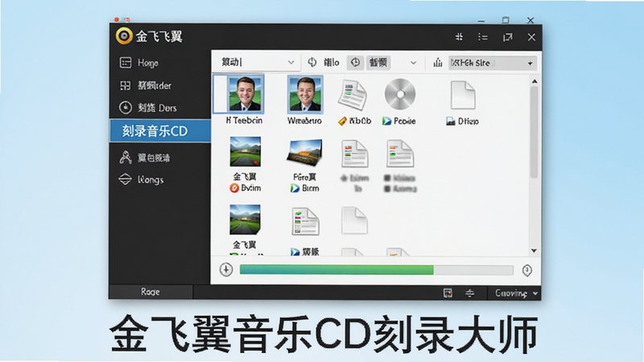Click the small image icon beside 'DHep'
The width and height of the screenshot is (644, 362).
[451, 121]
